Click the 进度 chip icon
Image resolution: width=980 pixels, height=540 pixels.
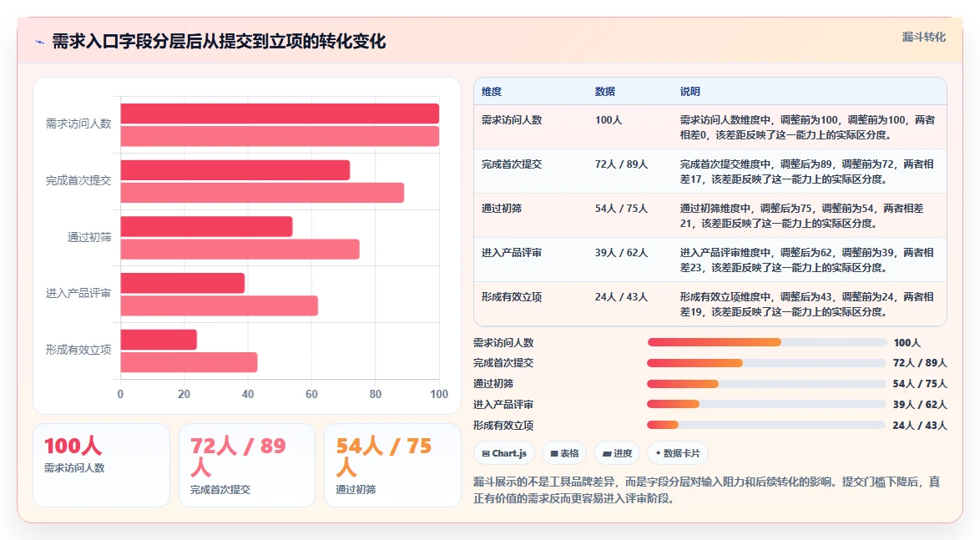606,454
